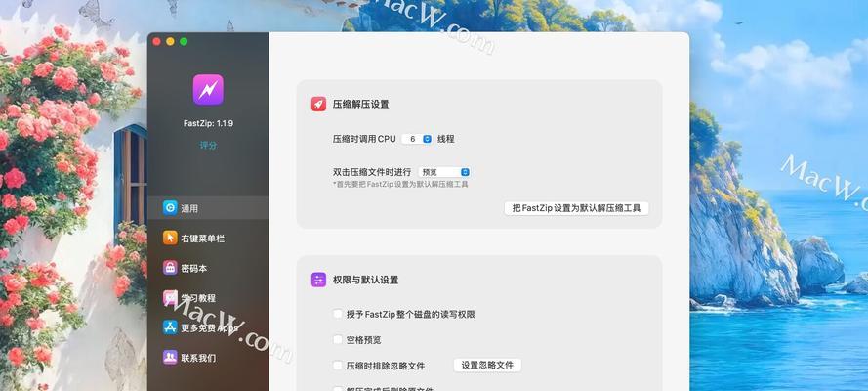
Task: Click the 右键菜单栏 cursor icon
Action: 170,238
